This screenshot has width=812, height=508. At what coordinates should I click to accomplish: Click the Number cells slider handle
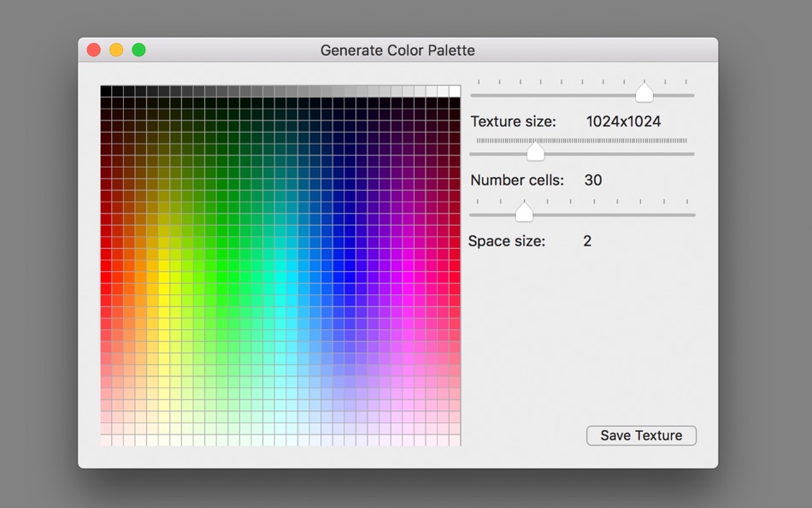pyautogui.click(x=536, y=152)
